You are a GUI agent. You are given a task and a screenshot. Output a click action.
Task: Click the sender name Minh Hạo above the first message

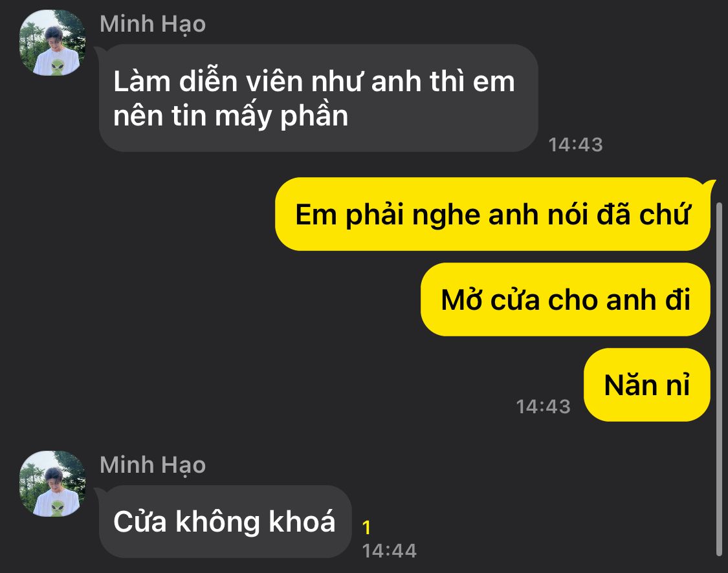[x=153, y=24]
